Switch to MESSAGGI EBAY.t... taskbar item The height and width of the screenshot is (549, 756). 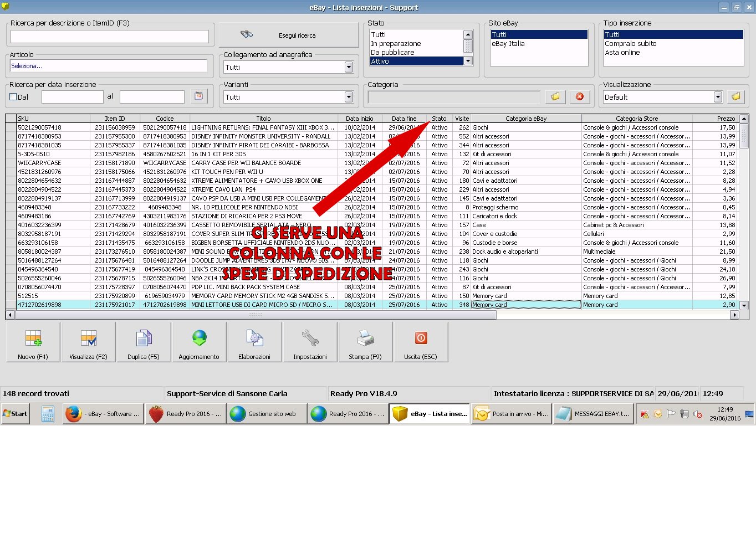click(593, 414)
